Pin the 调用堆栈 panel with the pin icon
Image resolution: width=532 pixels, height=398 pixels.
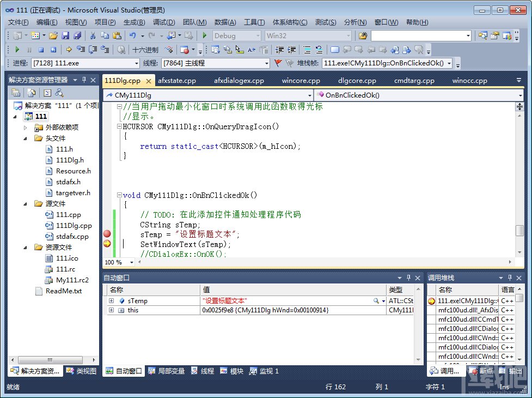coord(510,277)
